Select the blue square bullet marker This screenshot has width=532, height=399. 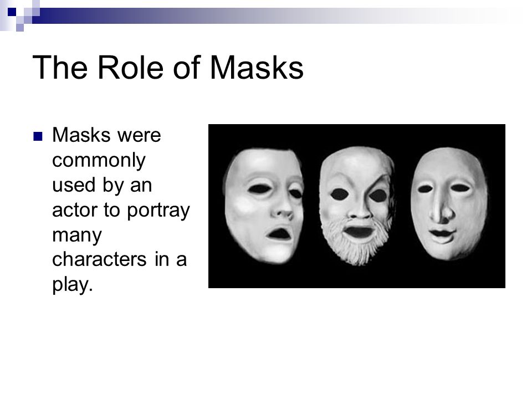(38, 136)
